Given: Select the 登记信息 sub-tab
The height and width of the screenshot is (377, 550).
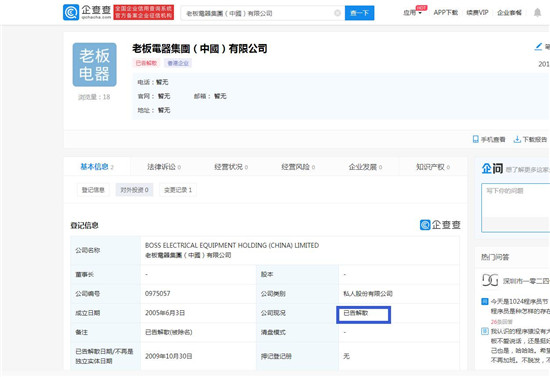Looking at the screenshot, I should [x=93, y=190].
